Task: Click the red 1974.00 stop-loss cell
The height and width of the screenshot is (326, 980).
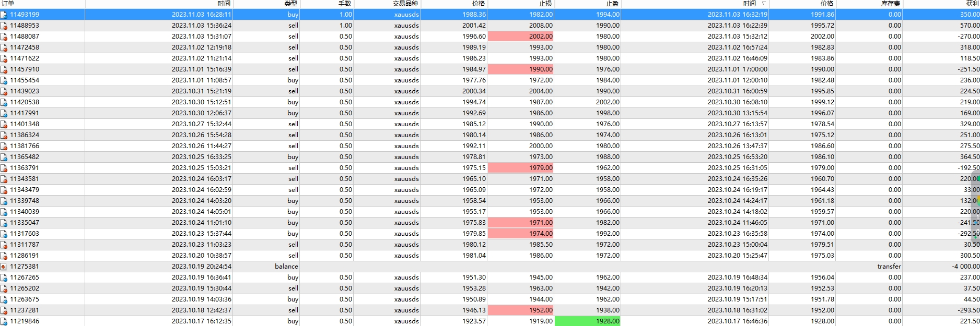Action: coord(521,234)
